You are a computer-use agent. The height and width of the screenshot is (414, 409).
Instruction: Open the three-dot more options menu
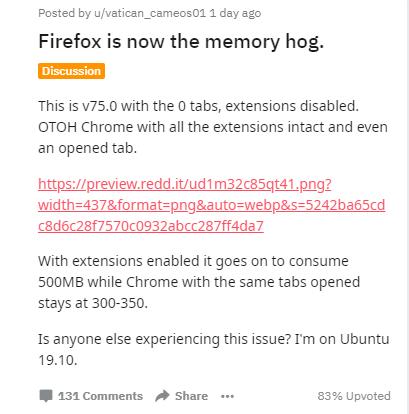(x=227, y=396)
